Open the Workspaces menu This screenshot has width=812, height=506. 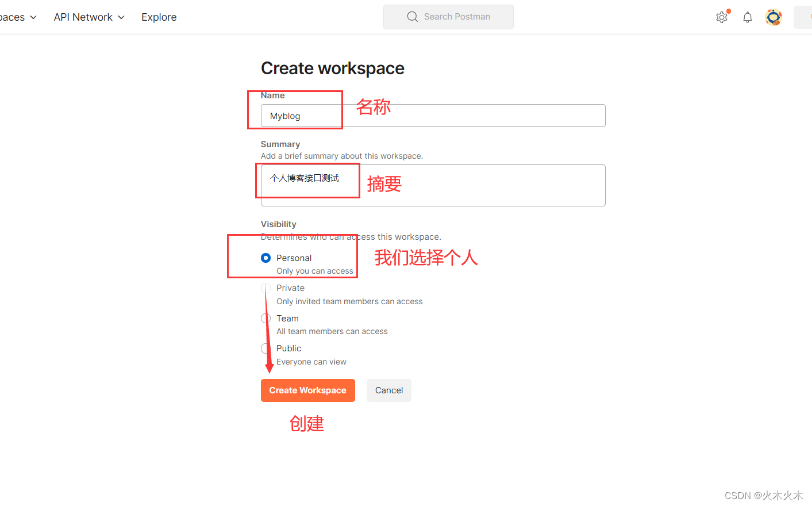click(x=11, y=17)
